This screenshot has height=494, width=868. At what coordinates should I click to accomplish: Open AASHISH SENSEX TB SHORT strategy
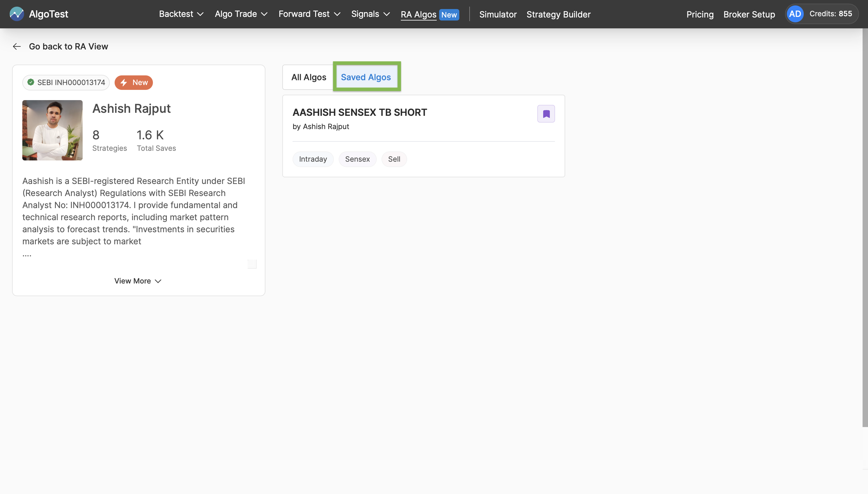(x=360, y=112)
